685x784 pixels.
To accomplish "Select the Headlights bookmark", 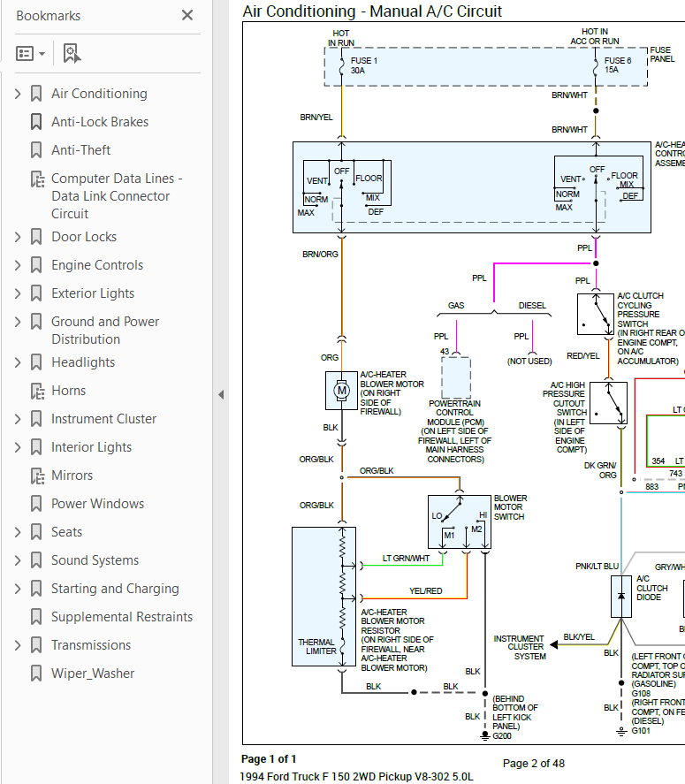I will (83, 362).
